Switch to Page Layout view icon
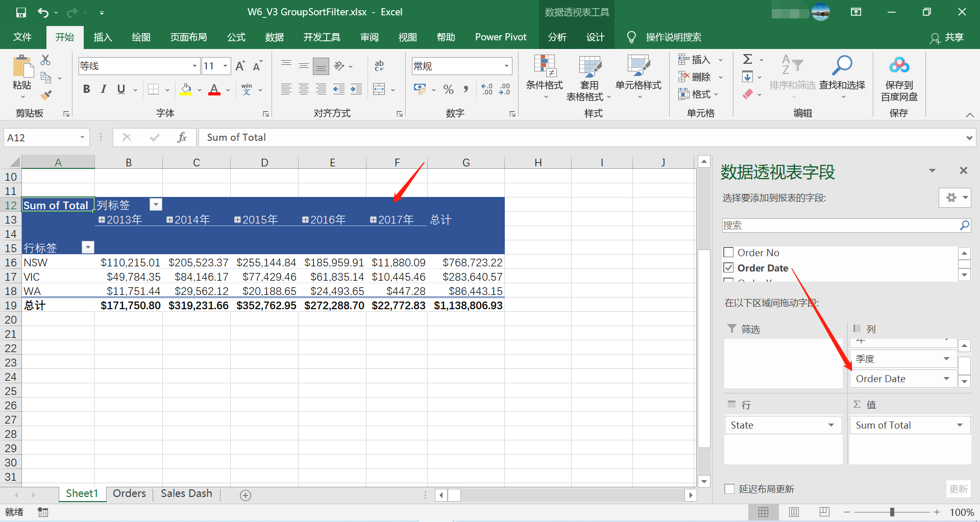 pyautogui.click(x=794, y=512)
